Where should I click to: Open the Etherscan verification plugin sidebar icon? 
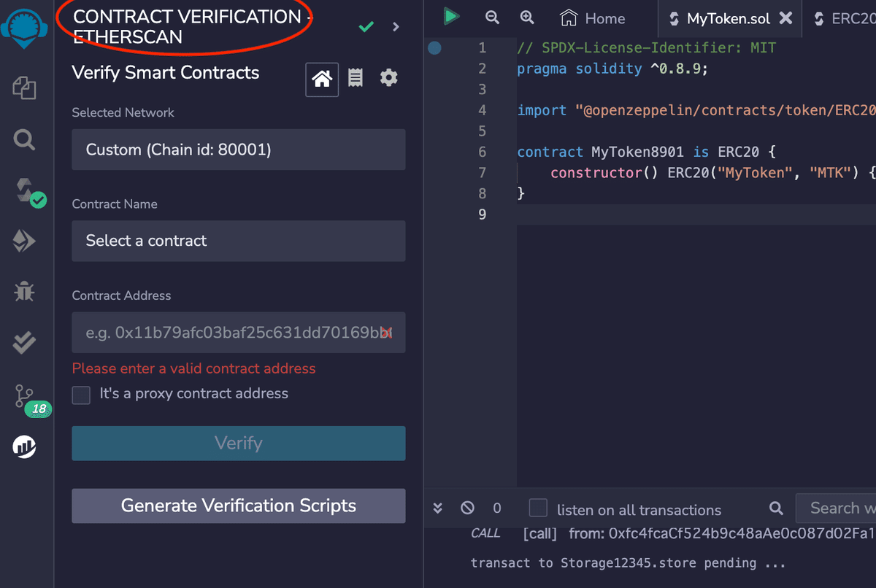click(x=24, y=446)
